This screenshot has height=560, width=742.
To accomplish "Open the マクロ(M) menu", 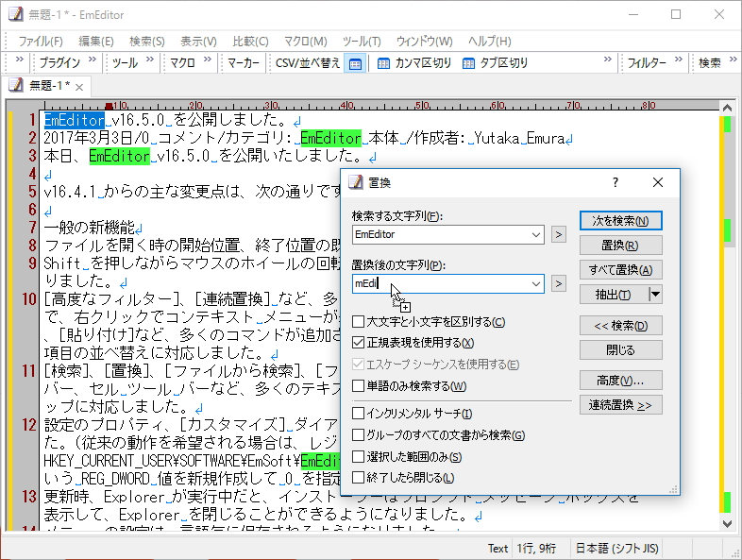I will click(x=306, y=42).
